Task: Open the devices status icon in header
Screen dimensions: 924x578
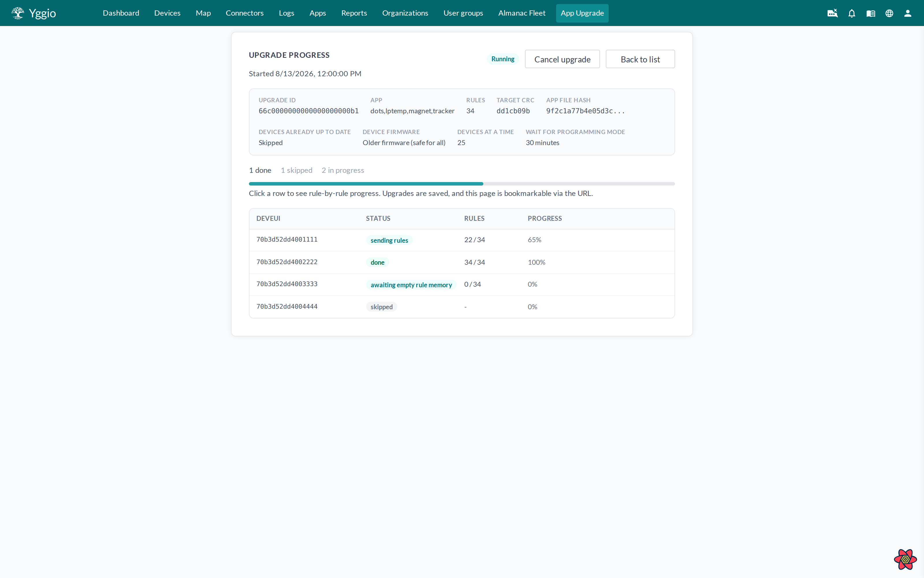Action: tap(832, 13)
